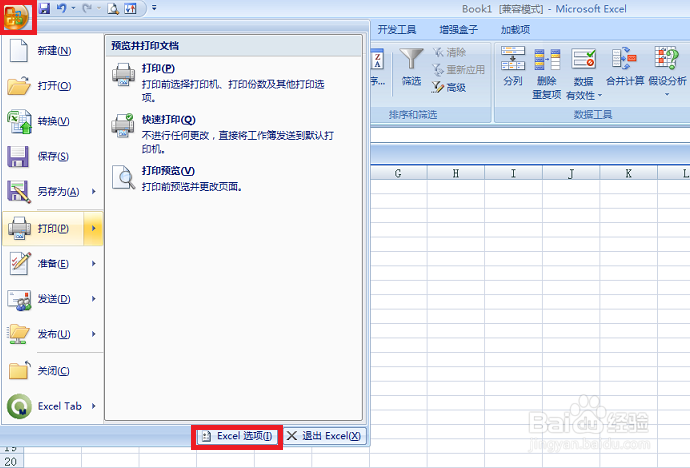Viewport: 690px width, 468px height.
Task: Select column K header
Action: [628, 173]
